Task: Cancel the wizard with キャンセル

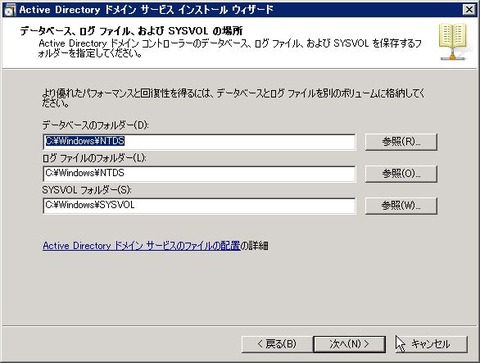Action: (431, 344)
